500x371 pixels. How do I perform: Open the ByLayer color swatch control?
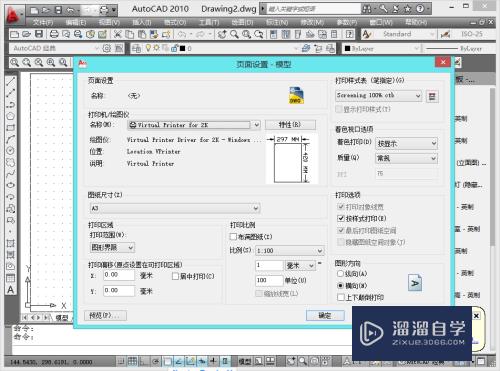pyautogui.click(x=382, y=49)
